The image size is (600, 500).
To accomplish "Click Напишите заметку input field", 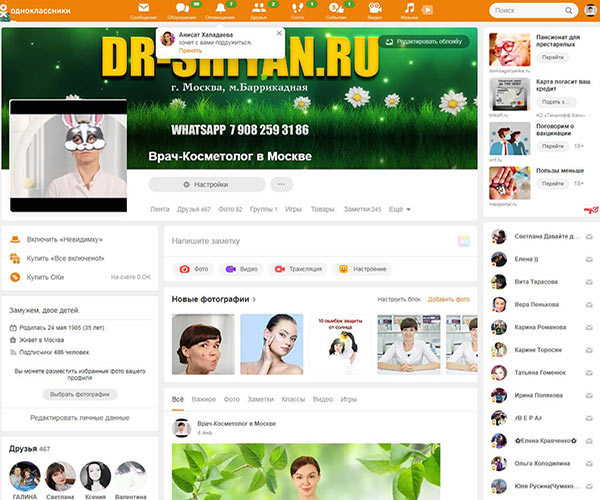I will coord(312,241).
